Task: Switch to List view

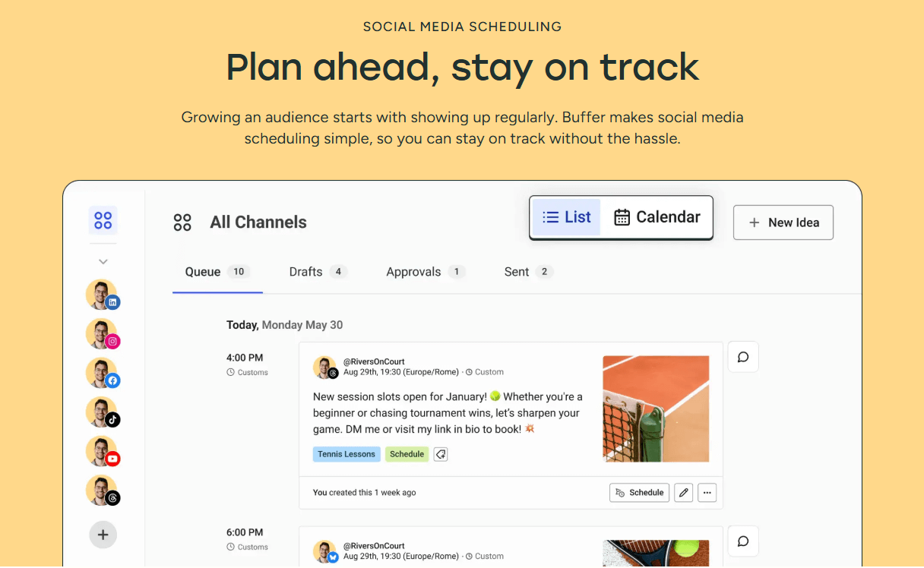Action: click(567, 217)
